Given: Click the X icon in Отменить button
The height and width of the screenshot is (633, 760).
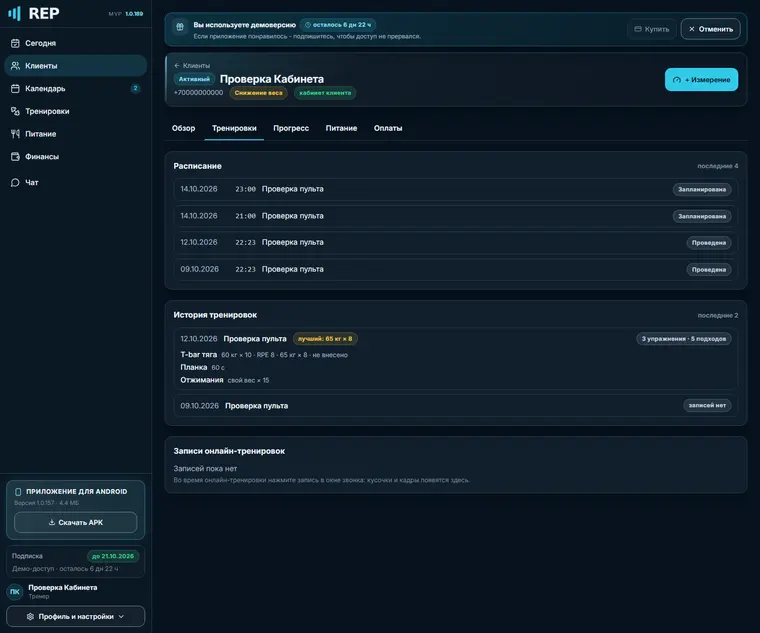Looking at the screenshot, I should point(692,29).
